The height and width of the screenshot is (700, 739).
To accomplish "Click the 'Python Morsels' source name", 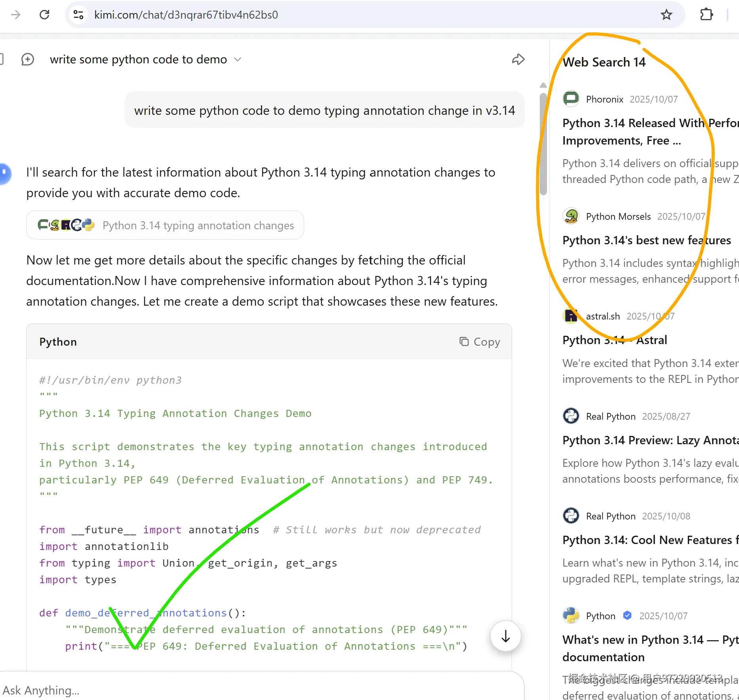I will (618, 217).
